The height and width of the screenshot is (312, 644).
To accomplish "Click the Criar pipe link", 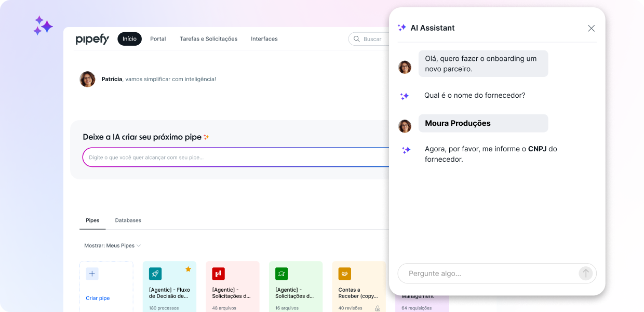I will [98, 298].
